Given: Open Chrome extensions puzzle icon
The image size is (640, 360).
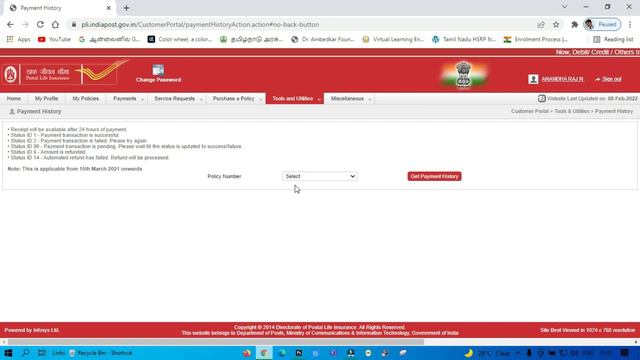Looking at the screenshot, I should click(x=574, y=24).
